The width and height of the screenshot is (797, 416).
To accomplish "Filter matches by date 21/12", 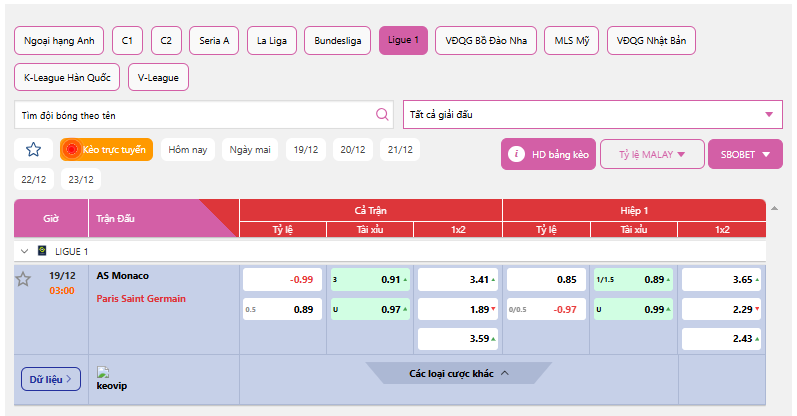I will (x=400, y=150).
